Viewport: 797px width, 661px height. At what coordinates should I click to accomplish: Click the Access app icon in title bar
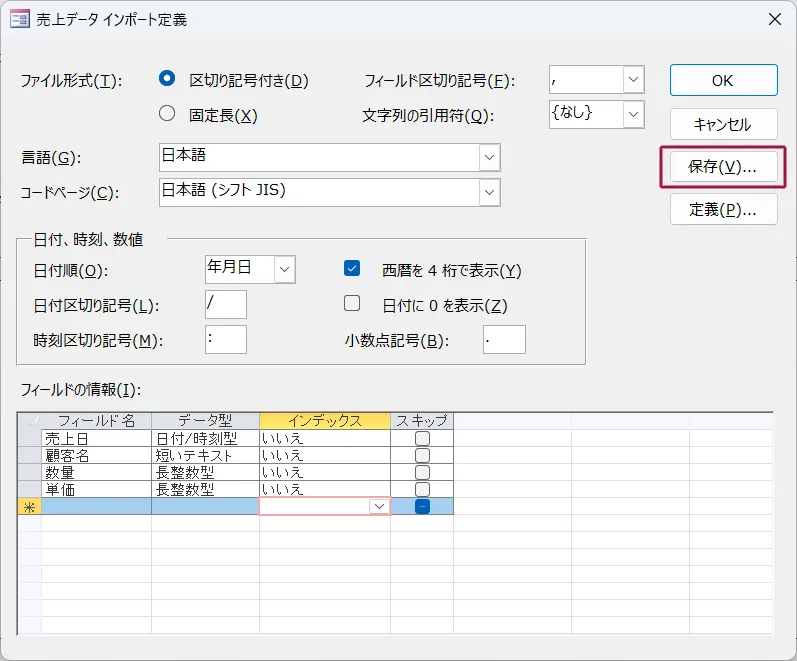pyautogui.click(x=18, y=19)
